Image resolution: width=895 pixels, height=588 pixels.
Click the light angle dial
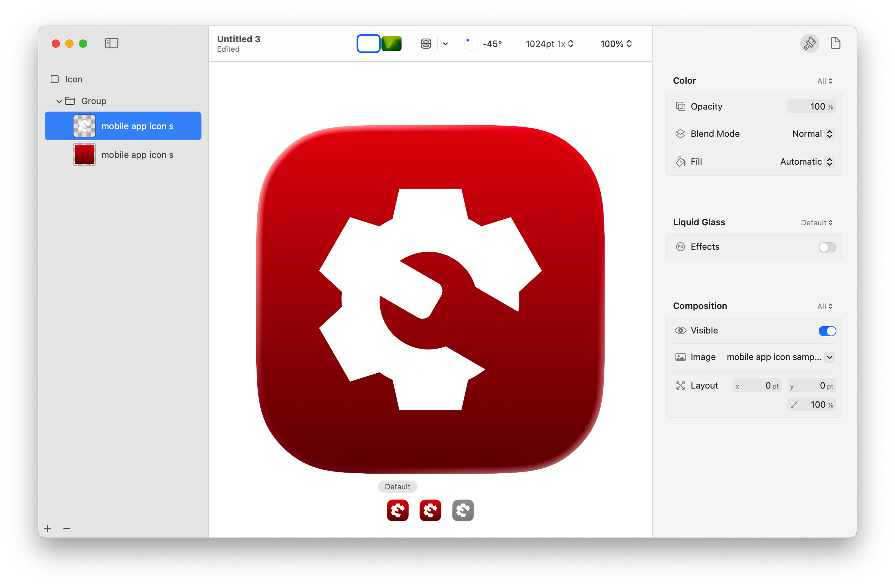(471, 44)
